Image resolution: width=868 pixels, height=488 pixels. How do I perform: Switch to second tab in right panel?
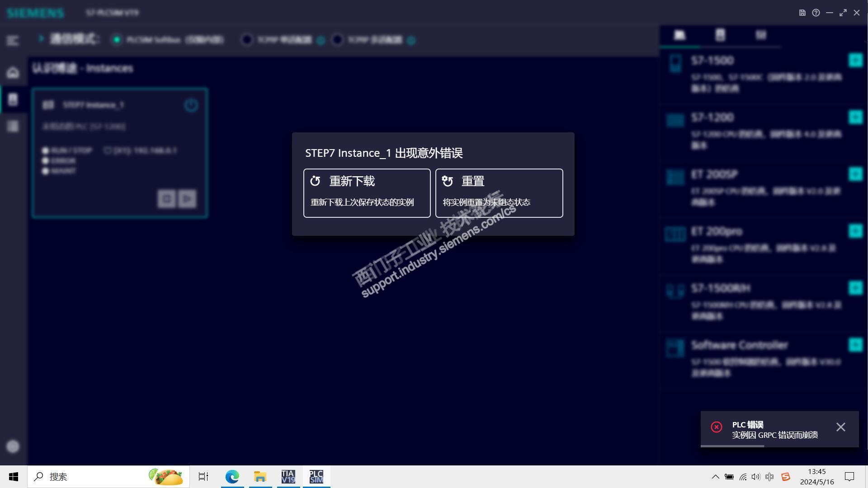pyautogui.click(x=720, y=35)
